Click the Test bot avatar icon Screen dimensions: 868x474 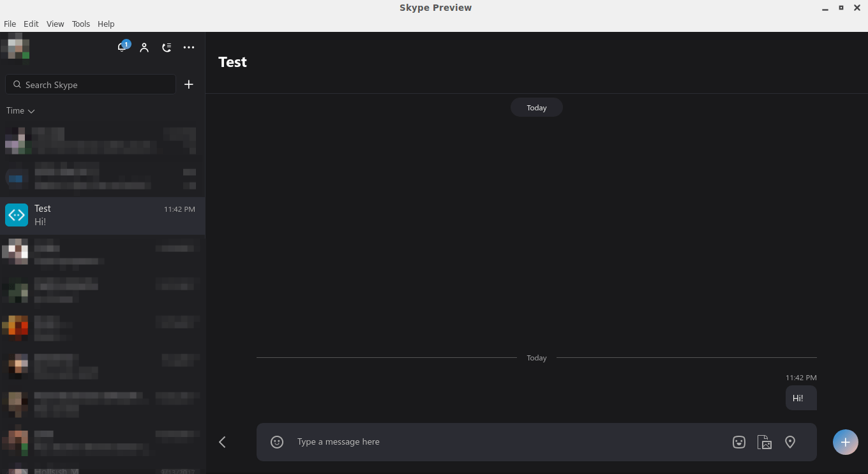coord(17,215)
